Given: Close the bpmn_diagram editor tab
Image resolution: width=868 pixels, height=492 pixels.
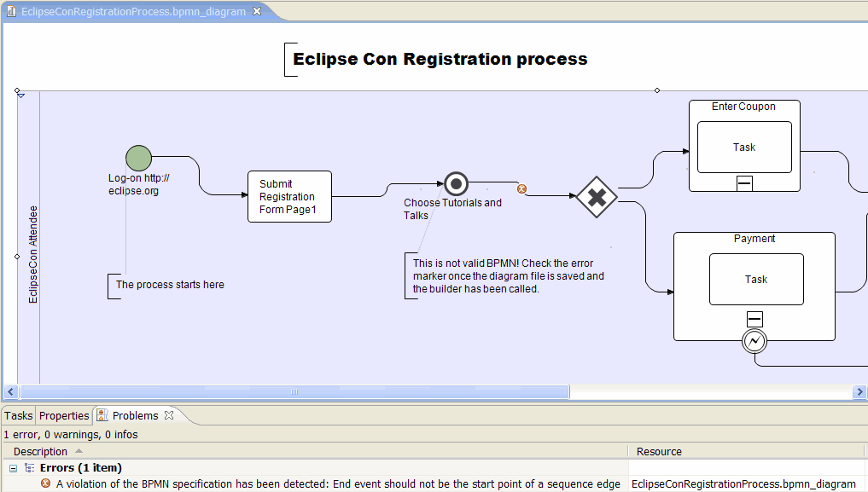Looking at the screenshot, I should click(257, 11).
